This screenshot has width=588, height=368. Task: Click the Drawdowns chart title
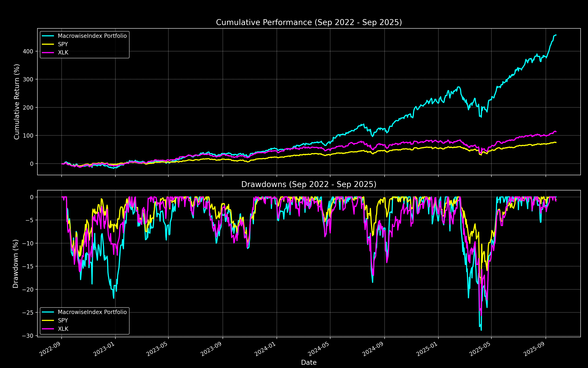pos(309,184)
